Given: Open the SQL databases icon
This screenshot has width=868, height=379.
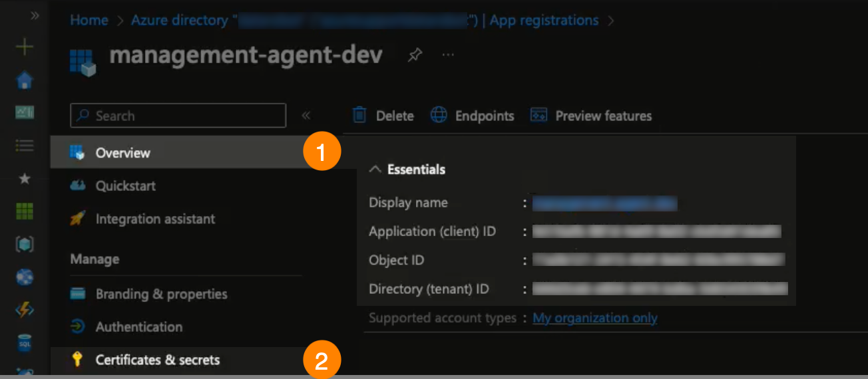Looking at the screenshot, I should [x=25, y=344].
